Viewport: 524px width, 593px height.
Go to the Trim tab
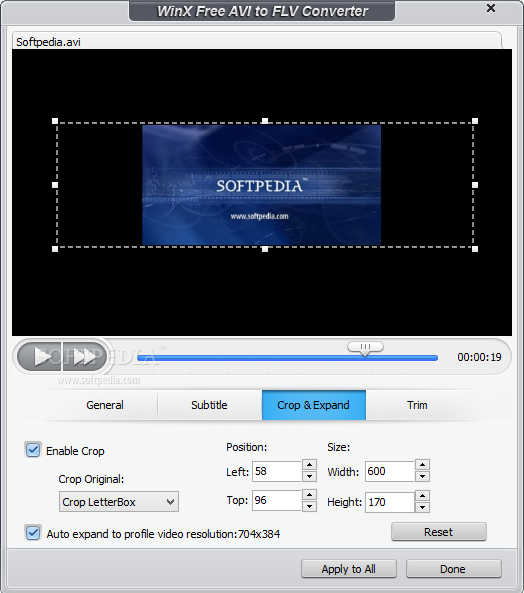pos(417,405)
